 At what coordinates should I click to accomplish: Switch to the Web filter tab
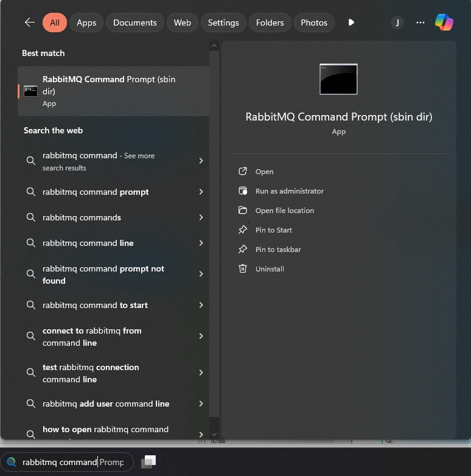tap(182, 23)
